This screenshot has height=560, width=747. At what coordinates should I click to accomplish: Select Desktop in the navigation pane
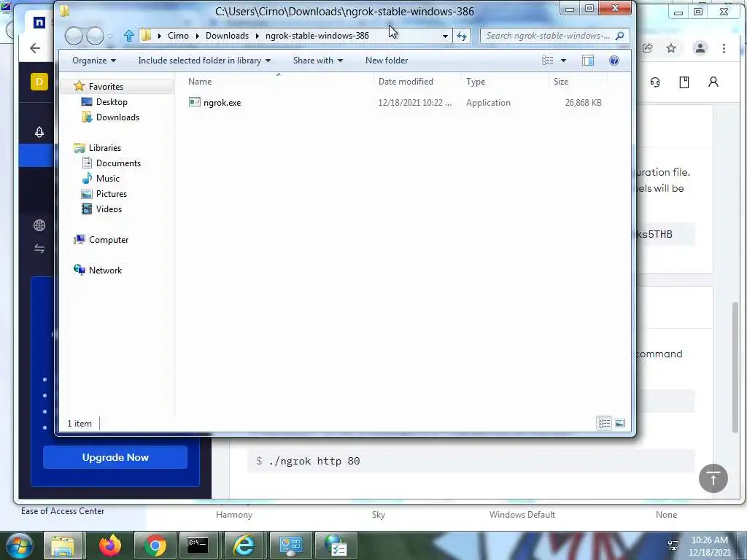(112, 102)
